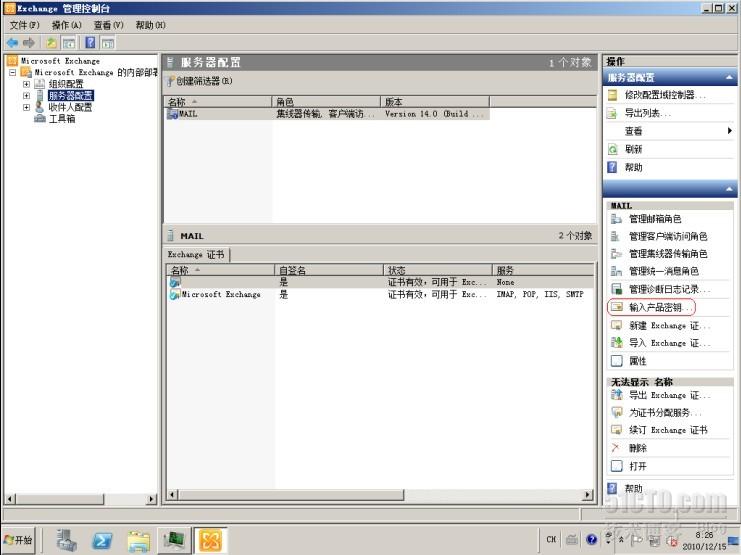Viewport: 741px width, 555px height.
Task: Open the 查看 submenu in actions
Action: pos(670,131)
